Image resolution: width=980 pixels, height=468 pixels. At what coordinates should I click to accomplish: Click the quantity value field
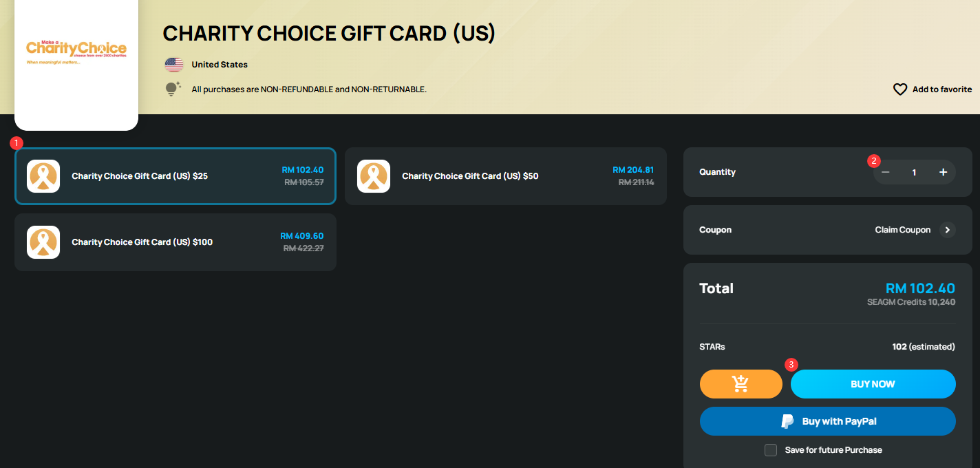[x=915, y=172]
